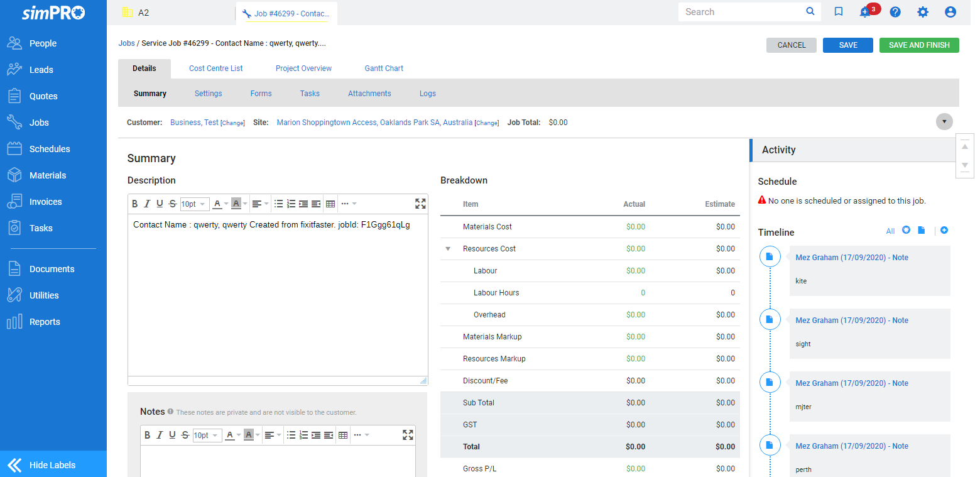Switch to Cost Centre List tab

click(x=216, y=69)
